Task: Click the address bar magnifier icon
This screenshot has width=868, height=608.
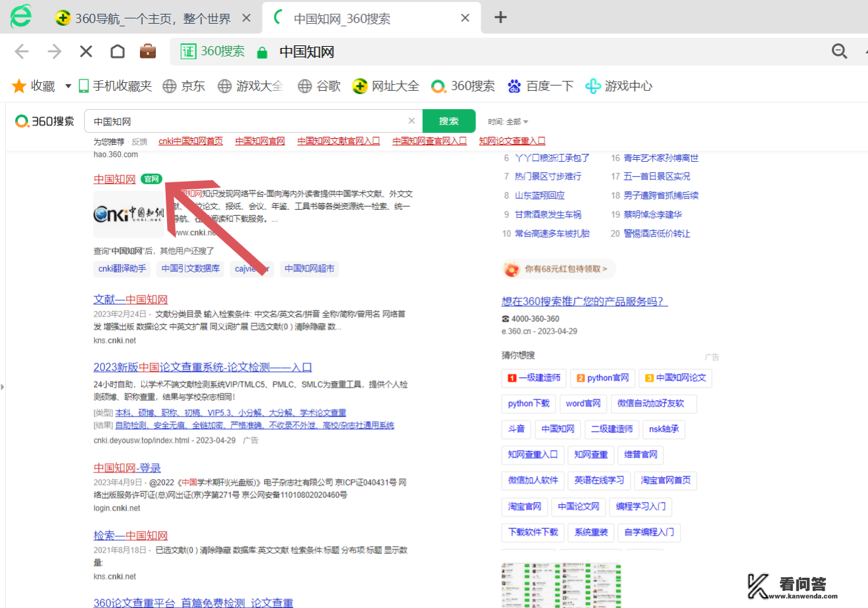Action: click(x=839, y=51)
